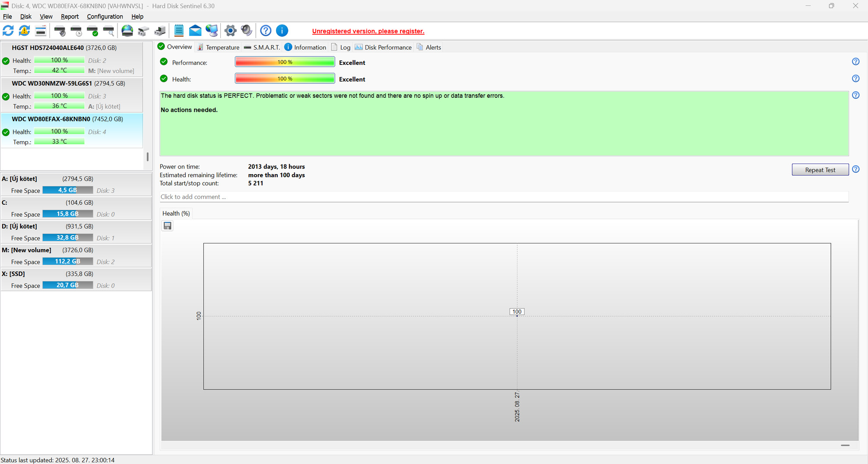Click the green check icon beside Performance label
868x464 pixels.
[164, 62]
